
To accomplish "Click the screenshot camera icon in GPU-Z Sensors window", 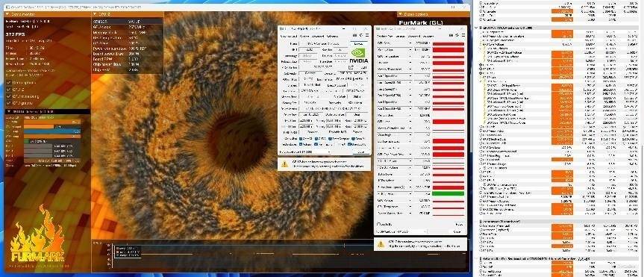I will coord(451,36).
